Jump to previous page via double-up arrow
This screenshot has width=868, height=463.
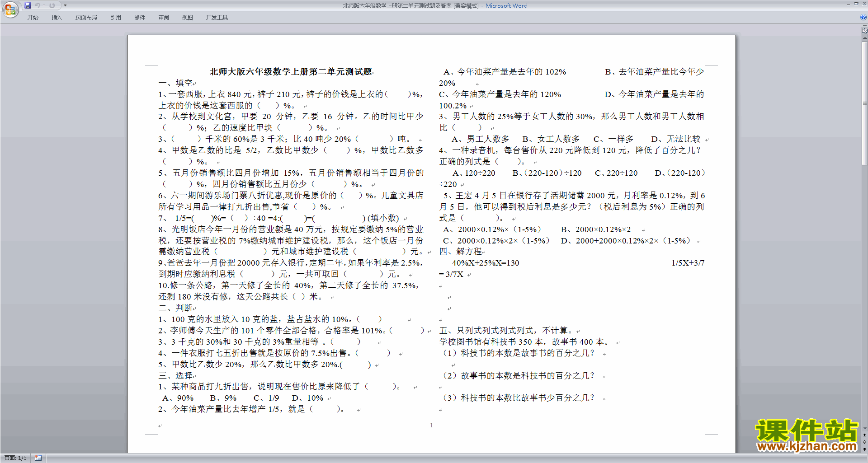coord(864,435)
